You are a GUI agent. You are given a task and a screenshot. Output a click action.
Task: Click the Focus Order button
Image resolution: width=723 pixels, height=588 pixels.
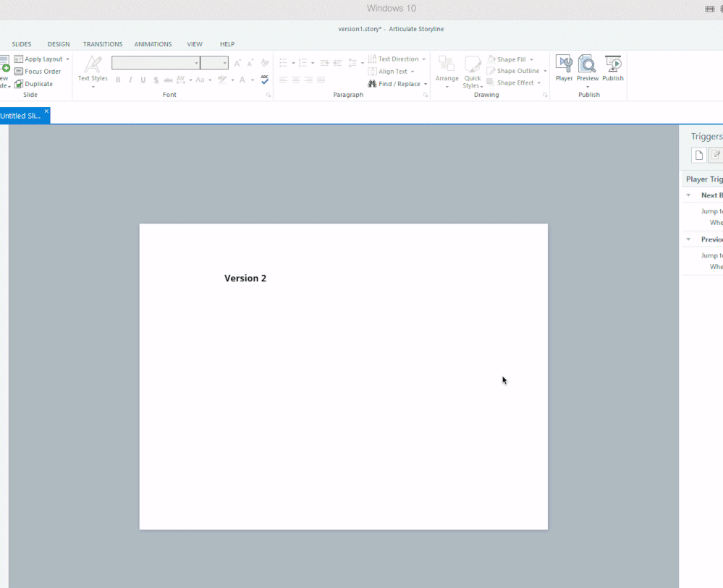click(x=38, y=72)
